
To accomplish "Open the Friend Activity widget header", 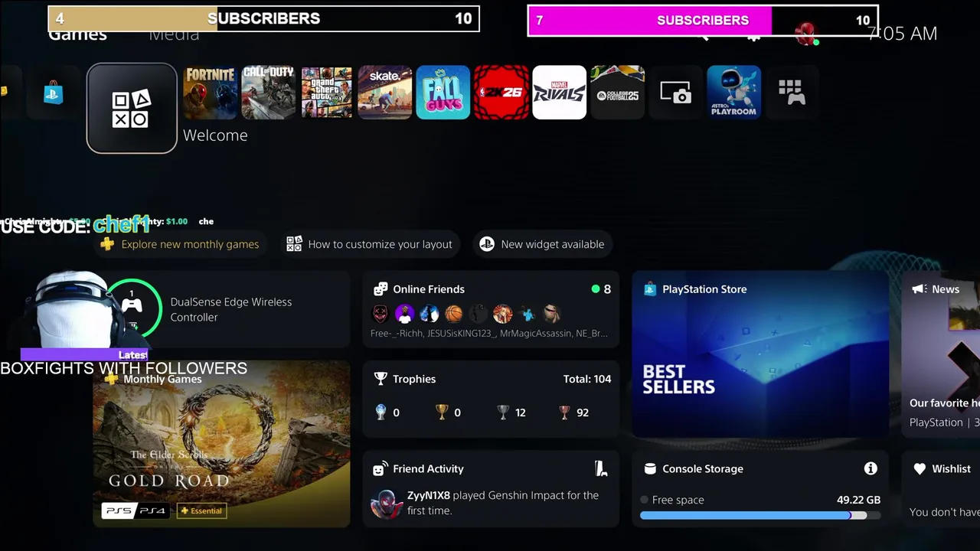I will click(428, 468).
